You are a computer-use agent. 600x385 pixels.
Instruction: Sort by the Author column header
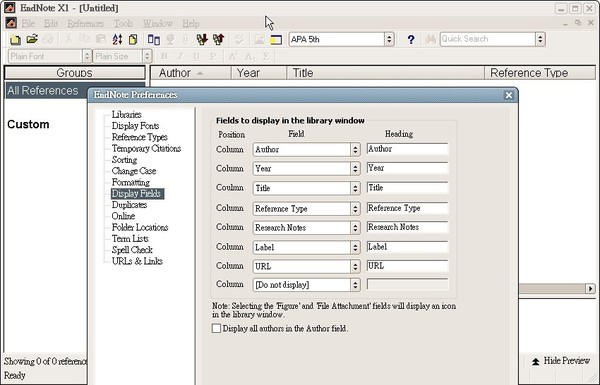[x=191, y=73]
